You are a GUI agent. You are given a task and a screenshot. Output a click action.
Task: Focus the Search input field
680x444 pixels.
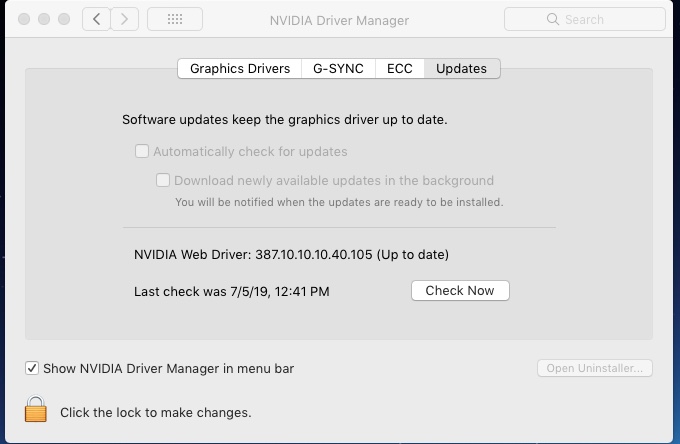point(585,20)
